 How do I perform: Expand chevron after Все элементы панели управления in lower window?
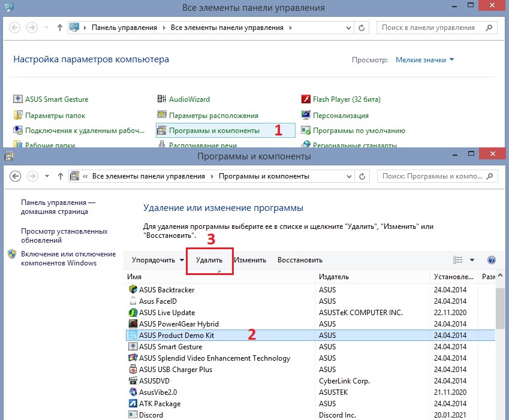[x=212, y=176]
